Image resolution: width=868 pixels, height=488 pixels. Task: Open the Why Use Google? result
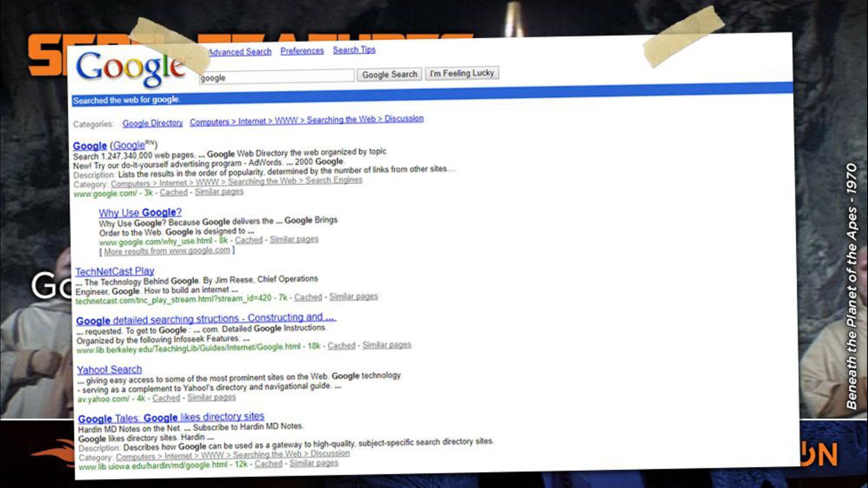pos(140,212)
